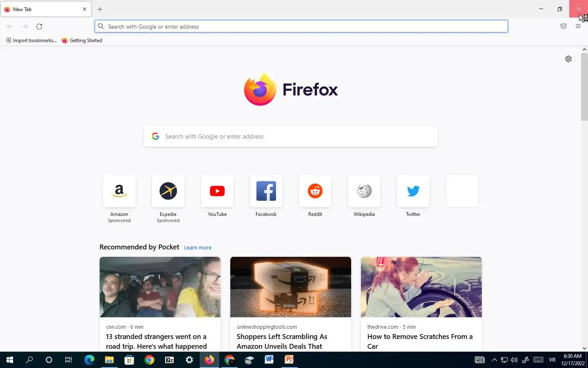Image resolution: width=588 pixels, height=368 pixels.
Task: Open the Getting Started bookmark
Action: point(82,40)
